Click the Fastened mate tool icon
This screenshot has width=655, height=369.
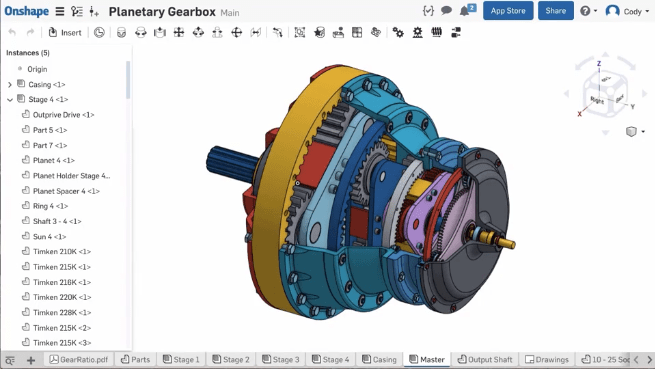click(x=121, y=32)
